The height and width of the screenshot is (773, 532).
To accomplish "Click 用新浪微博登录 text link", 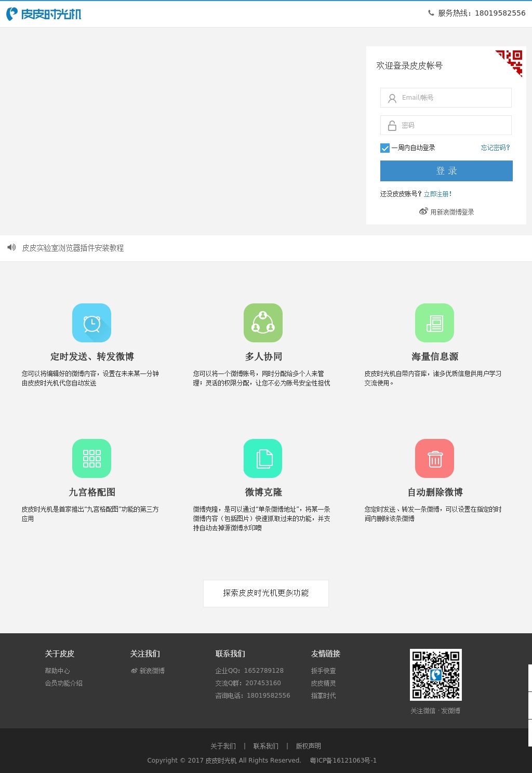I will 452,212.
